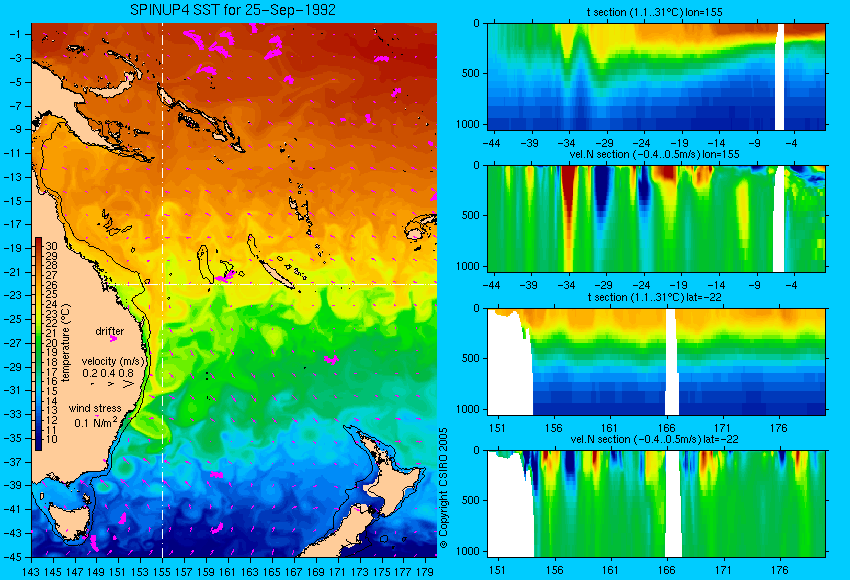Click the SST map on Tasmania
850x580 pixels.
pyautogui.click(x=69, y=520)
